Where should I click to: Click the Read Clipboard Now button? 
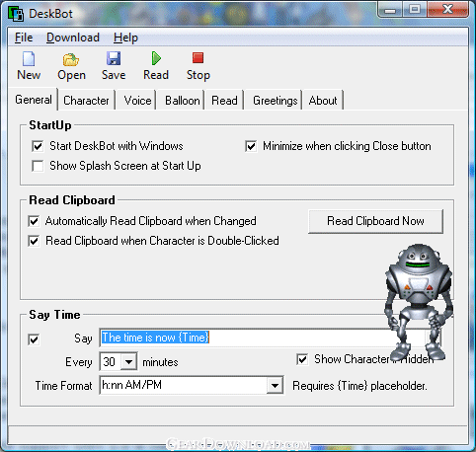375,221
